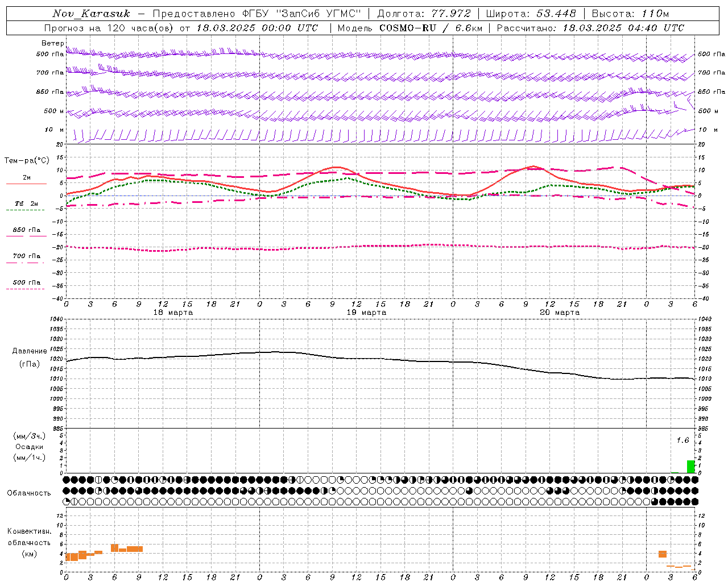
Task: Click the '1.6' precipitation value
Action: click(682, 440)
